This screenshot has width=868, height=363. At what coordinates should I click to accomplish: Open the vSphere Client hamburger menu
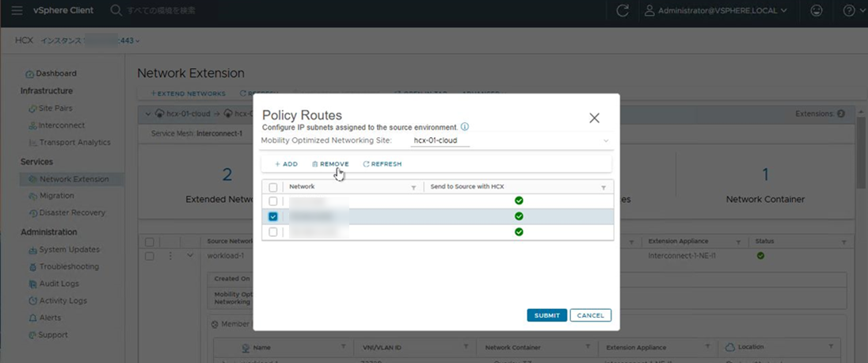pyautogui.click(x=17, y=10)
